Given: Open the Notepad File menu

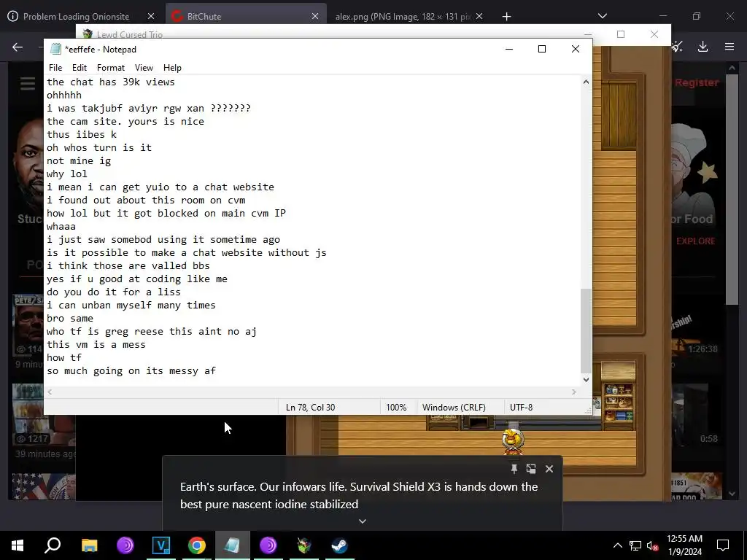Looking at the screenshot, I should (x=55, y=68).
